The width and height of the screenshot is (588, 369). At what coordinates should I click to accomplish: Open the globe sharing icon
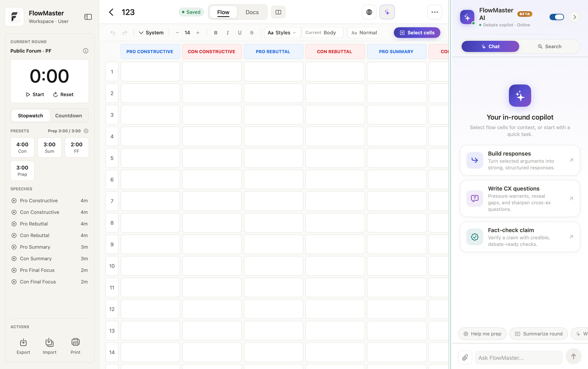tap(369, 12)
